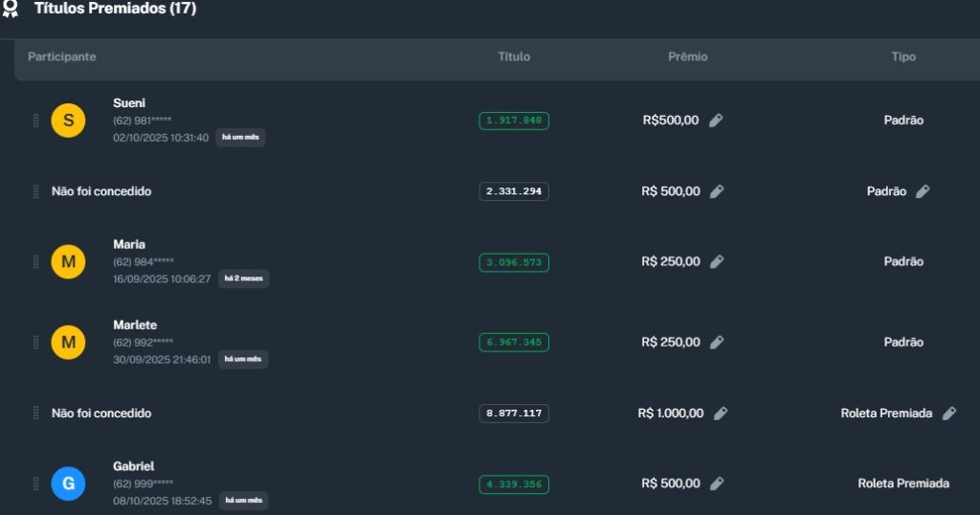Grab the drag handle on Sueni's row
This screenshot has height=515, width=980.
click(x=36, y=121)
